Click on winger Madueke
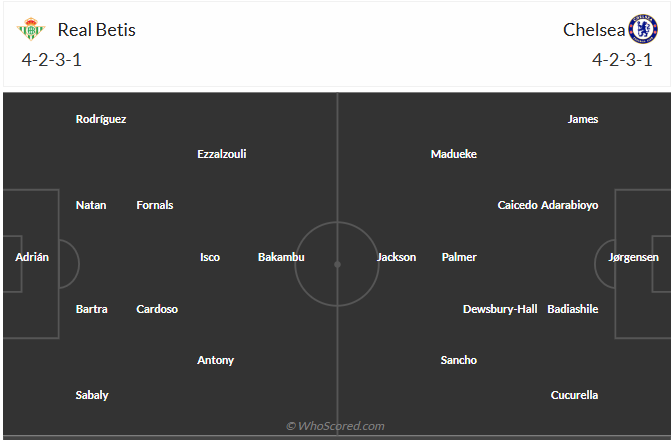This screenshot has width=671, height=440. pyautogui.click(x=454, y=154)
